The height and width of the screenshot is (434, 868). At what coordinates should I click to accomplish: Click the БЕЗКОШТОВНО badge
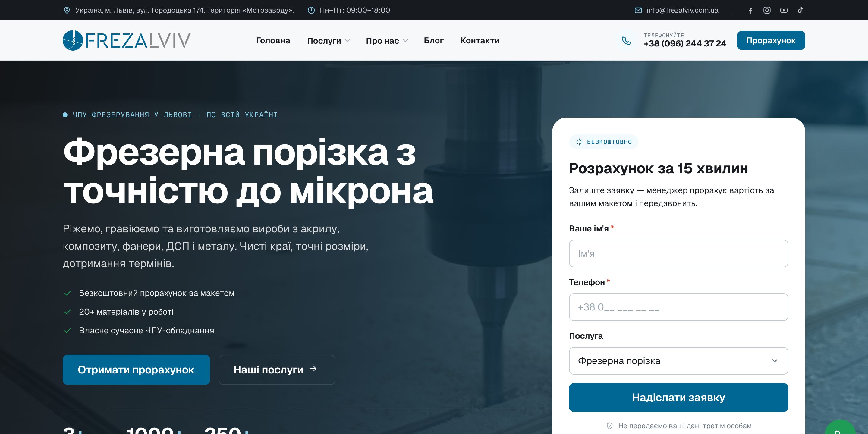click(603, 142)
